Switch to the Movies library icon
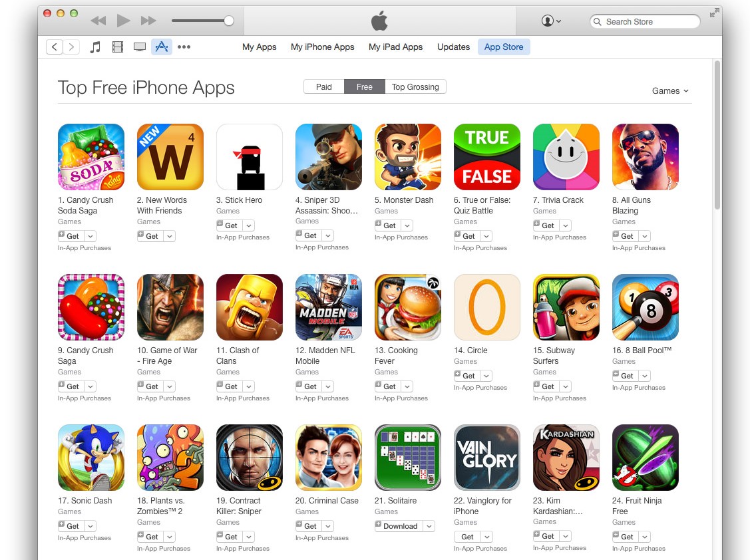Viewport: 750px width, 560px height. pos(118,47)
